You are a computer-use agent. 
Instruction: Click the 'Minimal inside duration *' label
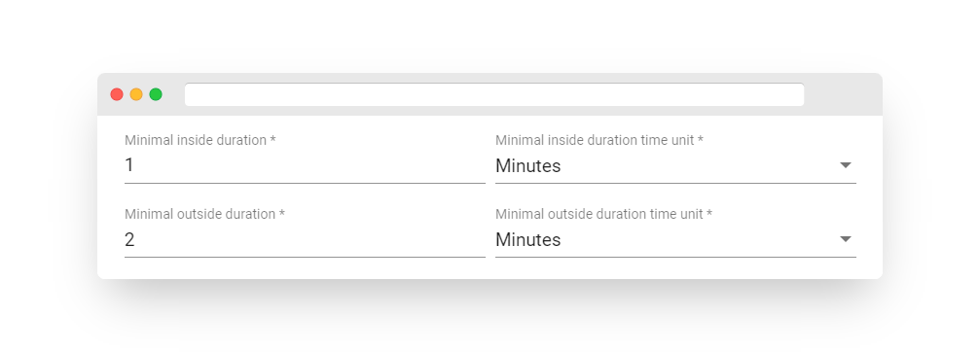coord(200,140)
